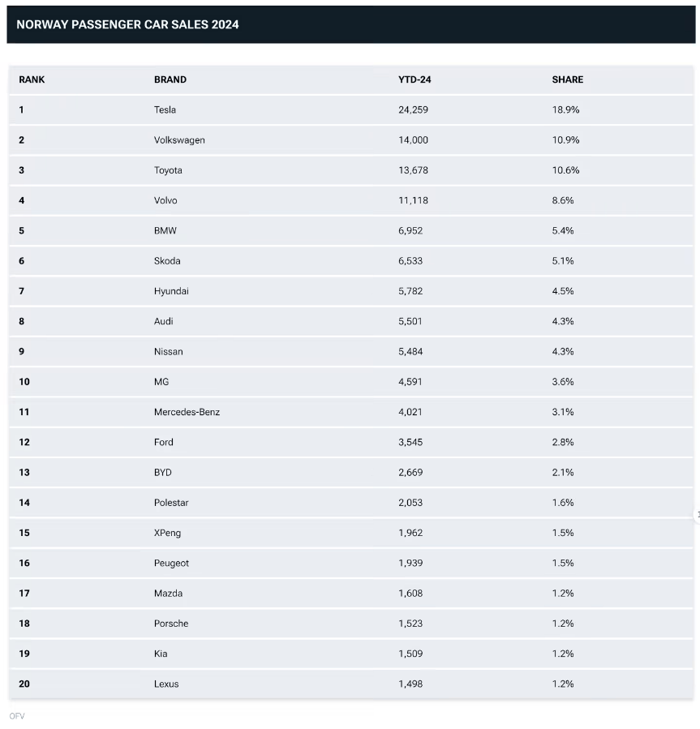This screenshot has width=700, height=729.
Task: Click the Norway Passenger Car Sales 2024 title
Action: [x=127, y=24]
